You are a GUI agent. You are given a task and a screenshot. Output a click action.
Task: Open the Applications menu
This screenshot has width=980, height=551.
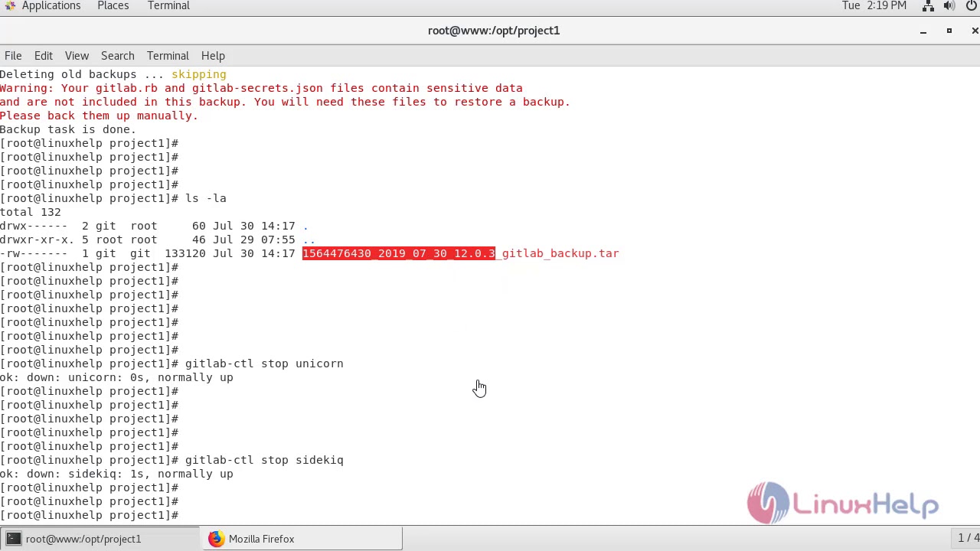point(51,5)
